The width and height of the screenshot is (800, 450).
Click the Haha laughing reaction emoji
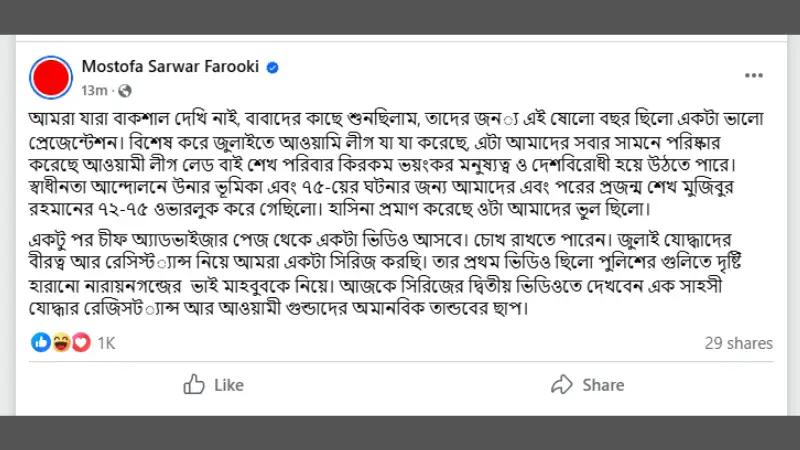[x=61, y=342]
